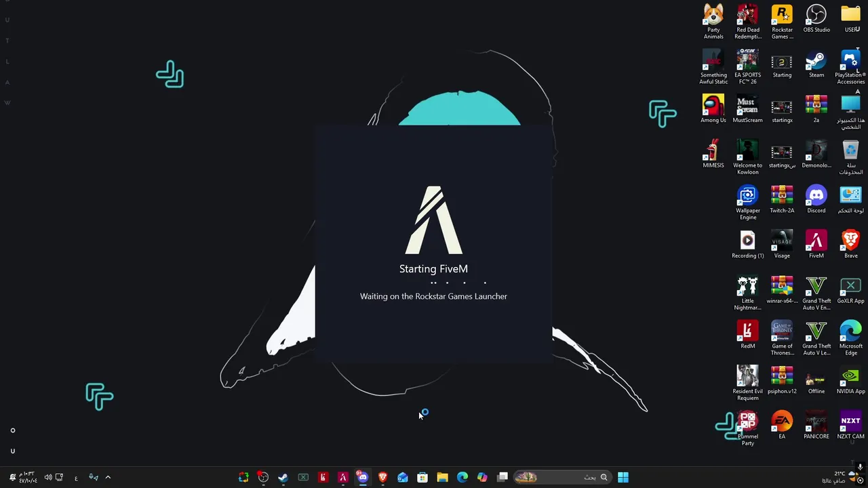Viewport: 868px width, 488px height.
Task: Open the taskbar clock and date
Action: coord(28,477)
